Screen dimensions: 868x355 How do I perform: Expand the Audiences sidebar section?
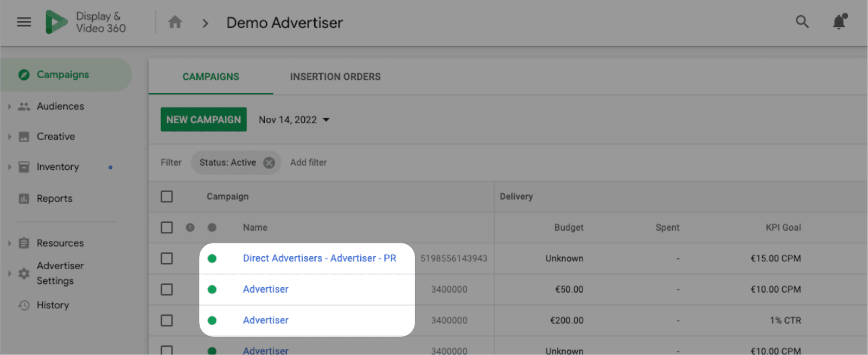[9, 106]
